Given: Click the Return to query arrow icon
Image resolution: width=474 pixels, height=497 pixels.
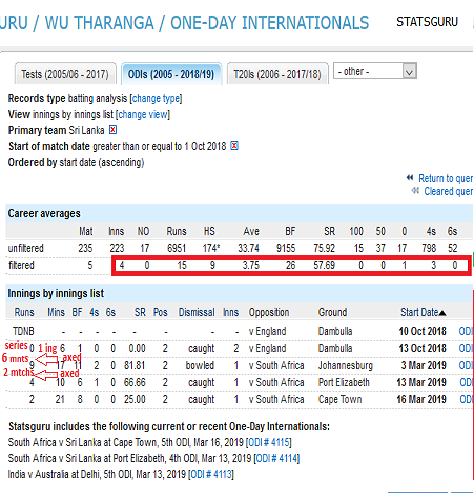Looking at the screenshot, I should [410, 178].
